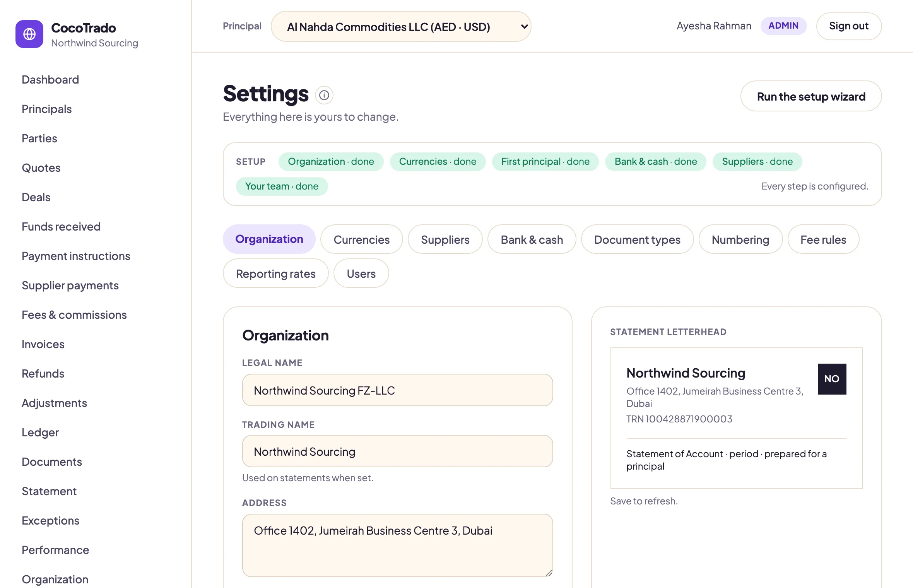Open the Bank & cash tab
Screen dimensions: 913x588
tap(532, 239)
